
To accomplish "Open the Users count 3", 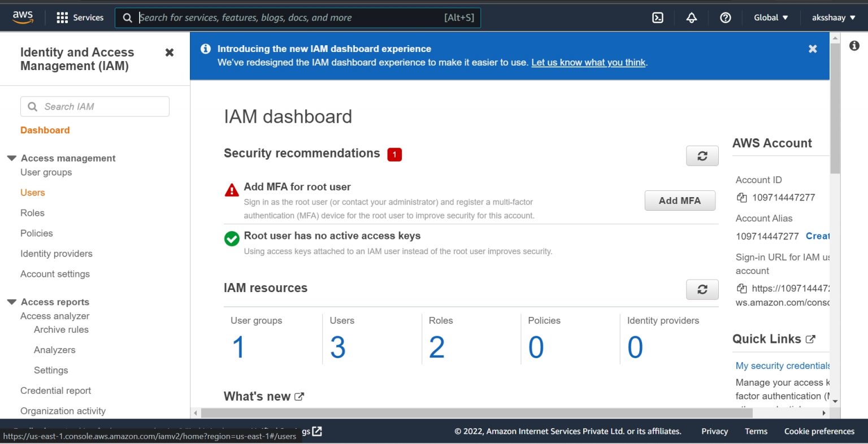I will (338, 347).
